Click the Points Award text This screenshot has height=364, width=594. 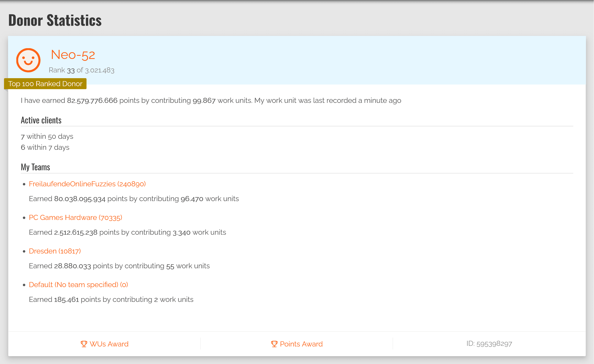(x=301, y=344)
